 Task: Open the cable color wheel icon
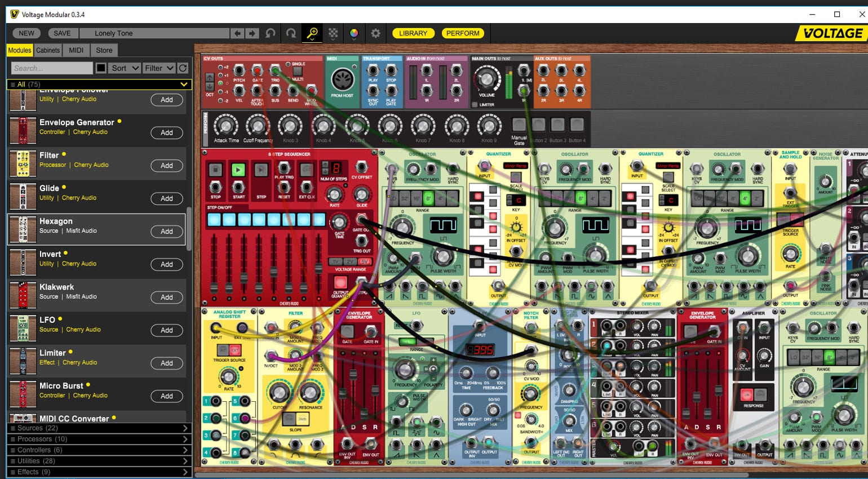point(354,33)
